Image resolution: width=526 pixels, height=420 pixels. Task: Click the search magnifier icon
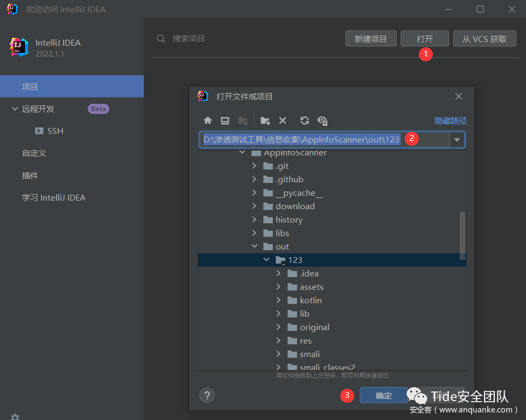click(161, 39)
